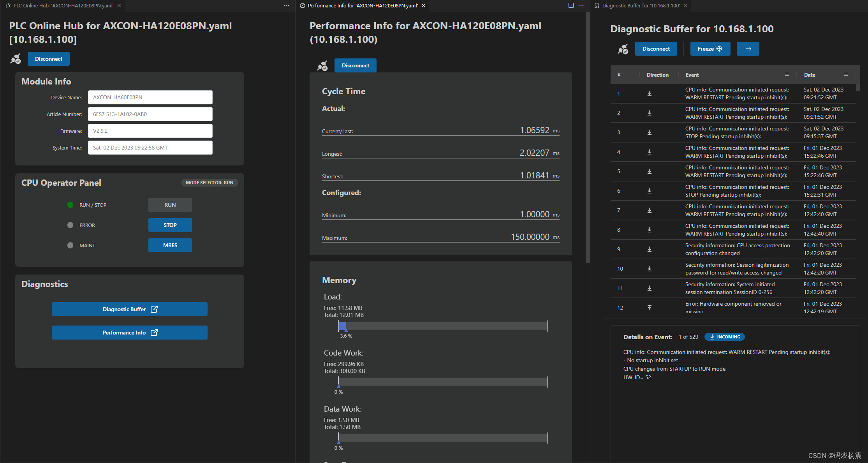Click the split editor icon in Performance tab bar

pos(571,5)
